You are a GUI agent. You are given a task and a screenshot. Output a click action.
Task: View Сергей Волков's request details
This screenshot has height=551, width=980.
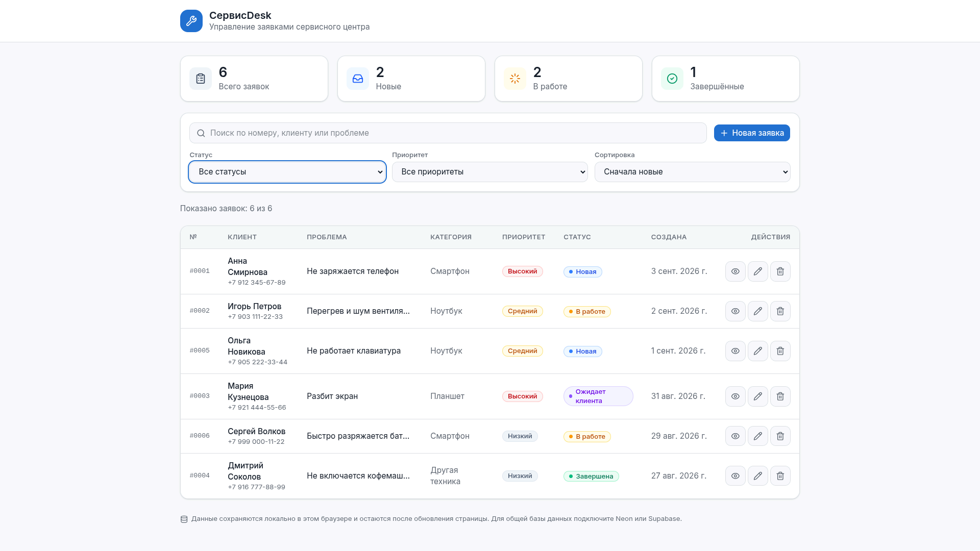736,436
